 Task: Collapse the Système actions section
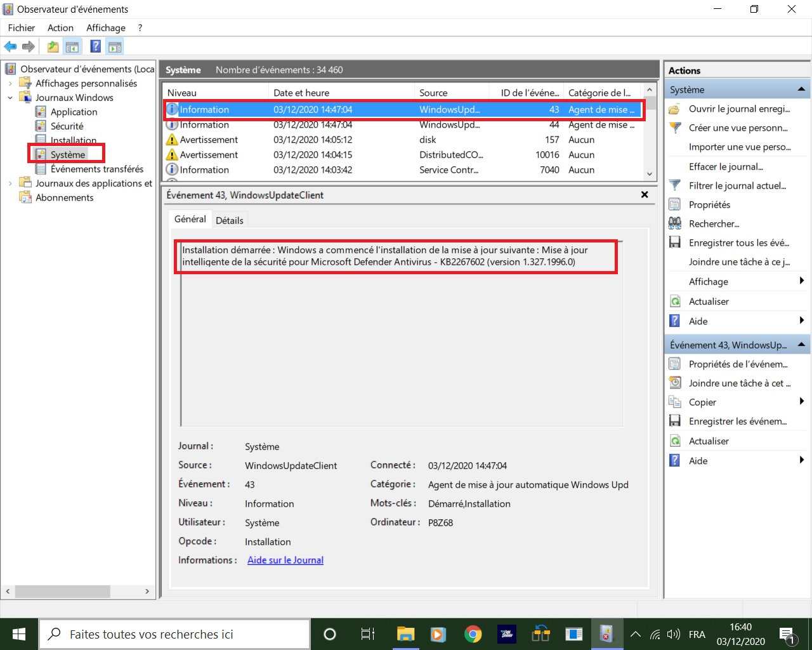[801, 90]
